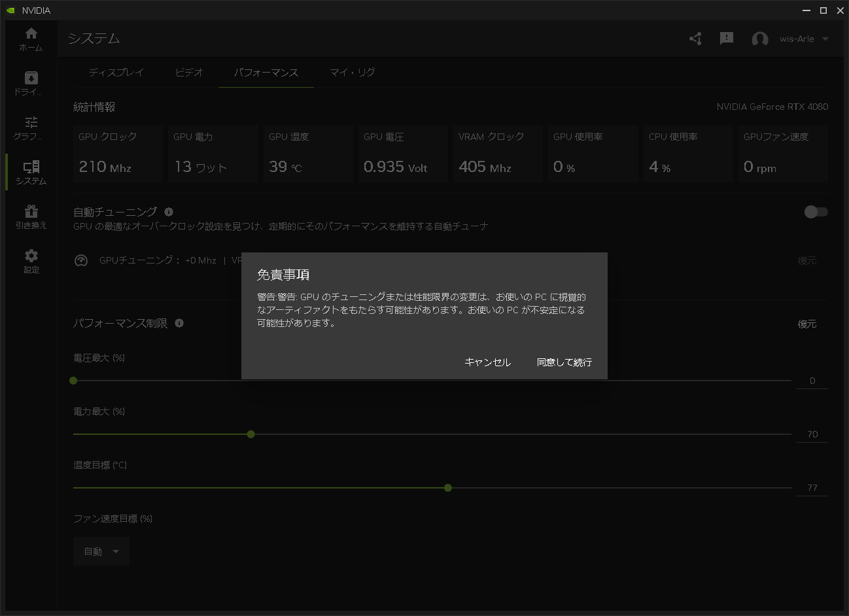Click the user avatar icon
Screen dimensions: 849x616
(760, 39)
